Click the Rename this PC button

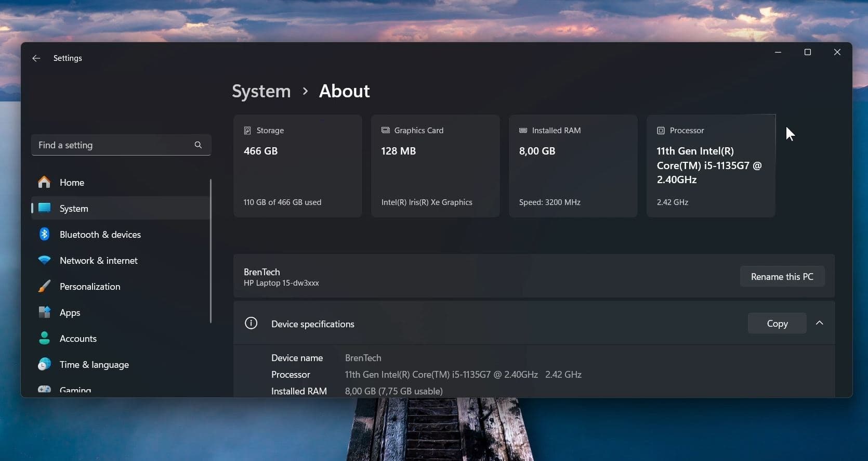(x=782, y=277)
